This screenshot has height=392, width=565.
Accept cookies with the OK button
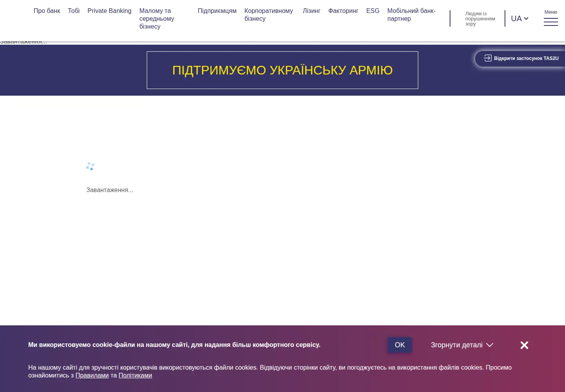[x=400, y=345]
